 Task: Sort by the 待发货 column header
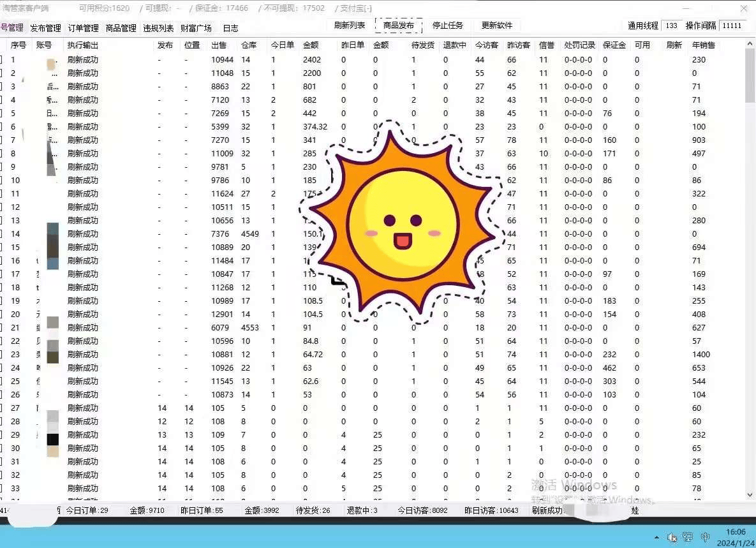pos(423,45)
